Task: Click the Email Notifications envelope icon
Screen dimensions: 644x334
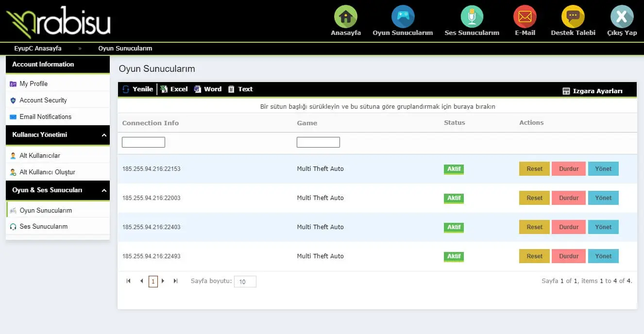Action: 13,117
